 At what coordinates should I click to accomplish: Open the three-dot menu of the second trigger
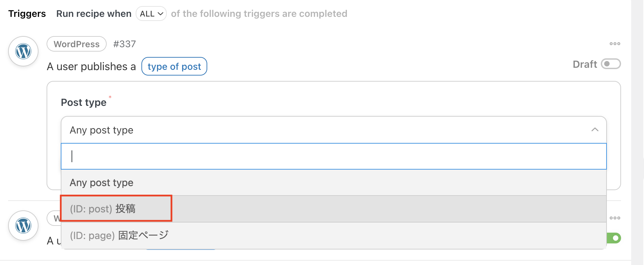[x=615, y=218]
